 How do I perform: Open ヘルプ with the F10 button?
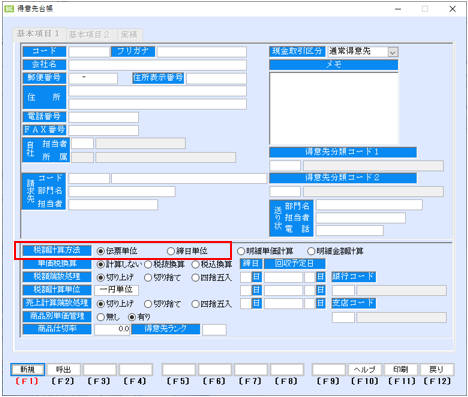[365, 369]
